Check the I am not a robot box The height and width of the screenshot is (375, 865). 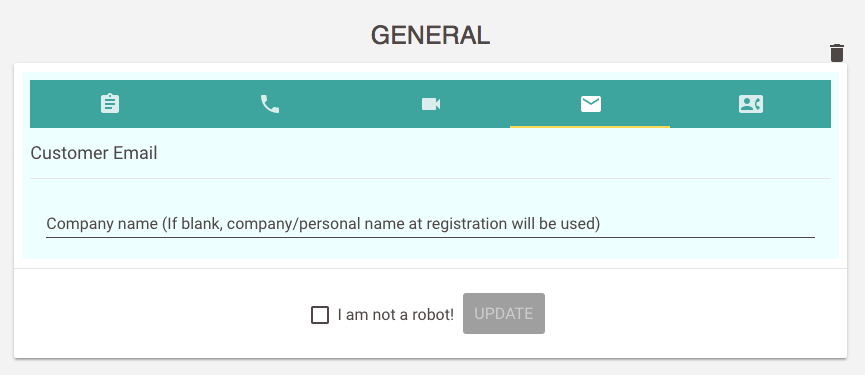tap(320, 315)
